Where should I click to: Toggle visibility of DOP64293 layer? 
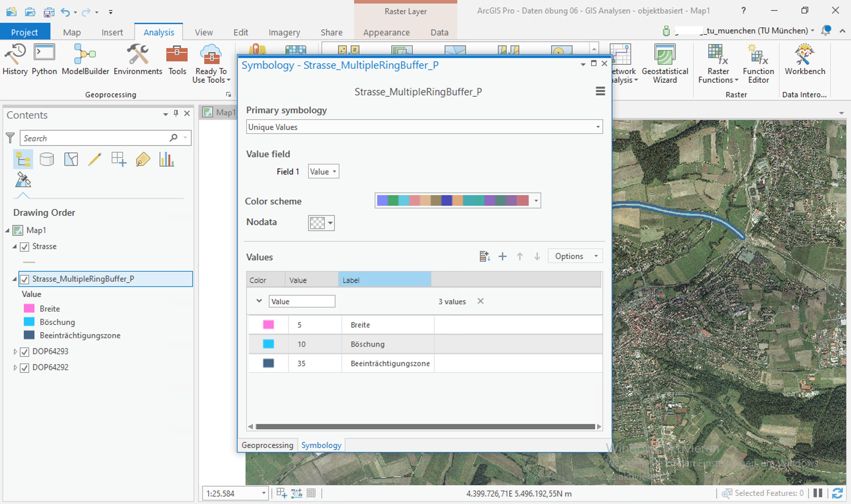[24, 352]
